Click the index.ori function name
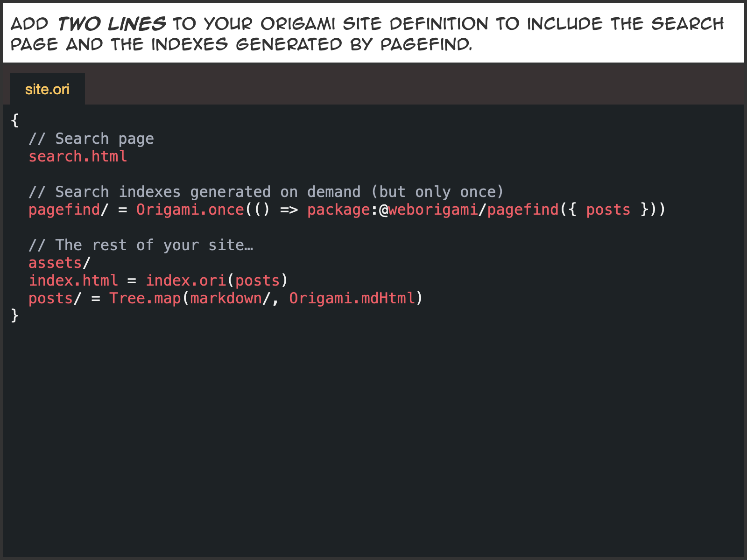The width and height of the screenshot is (747, 560). coord(186,281)
